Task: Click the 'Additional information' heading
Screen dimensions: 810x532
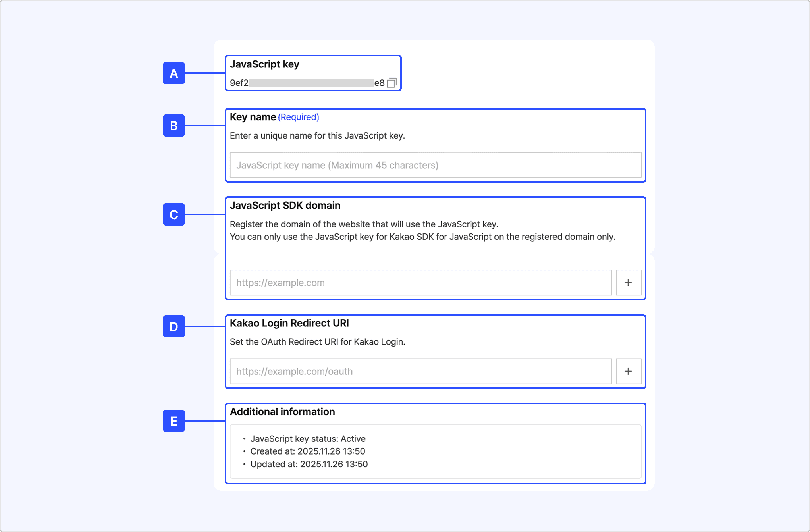Action: [x=282, y=412]
